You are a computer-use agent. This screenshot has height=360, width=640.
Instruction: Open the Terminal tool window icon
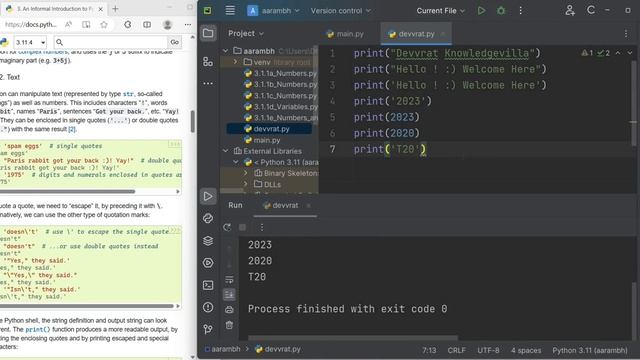(208, 285)
